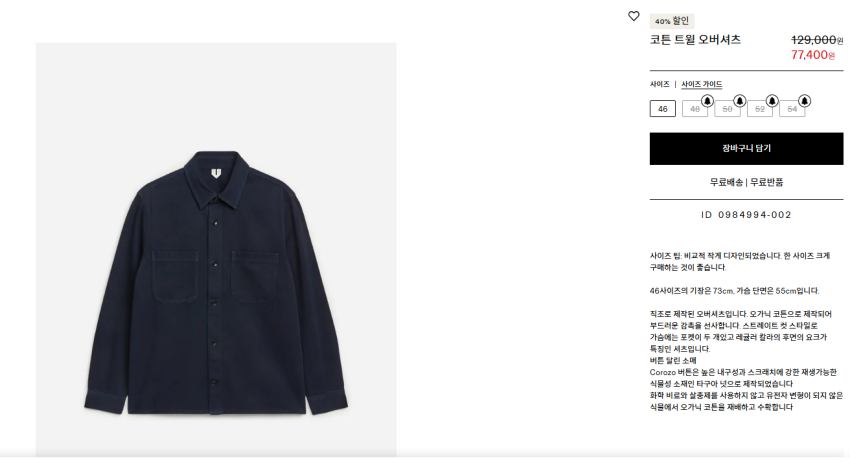Open the navy overshirt product image
This screenshot has height=465, width=850.
pyautogui.click(x=216, y=250)
